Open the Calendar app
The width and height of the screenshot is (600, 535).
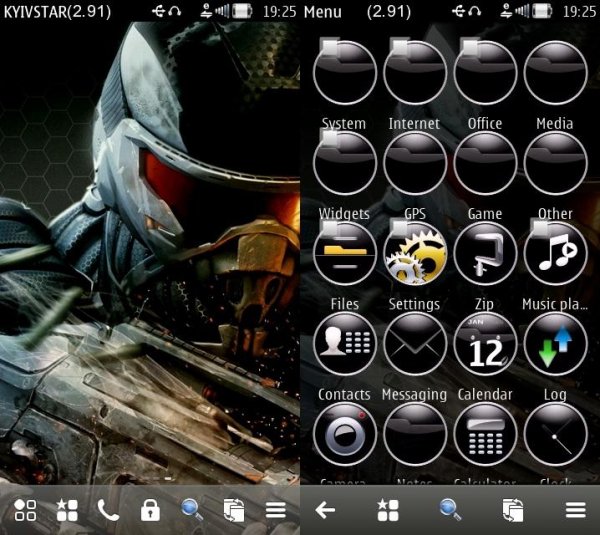click(x=485, y=344)
